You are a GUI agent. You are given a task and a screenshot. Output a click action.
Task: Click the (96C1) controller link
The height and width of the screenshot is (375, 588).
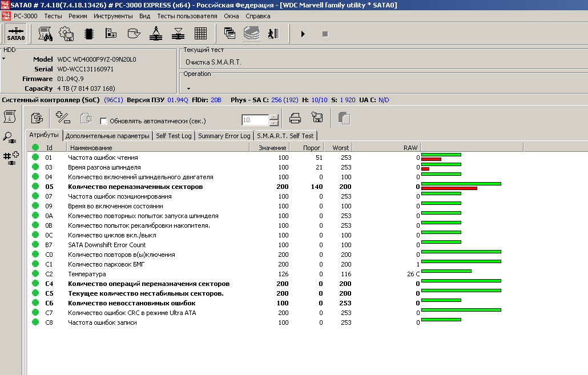[x=114, y=100]
